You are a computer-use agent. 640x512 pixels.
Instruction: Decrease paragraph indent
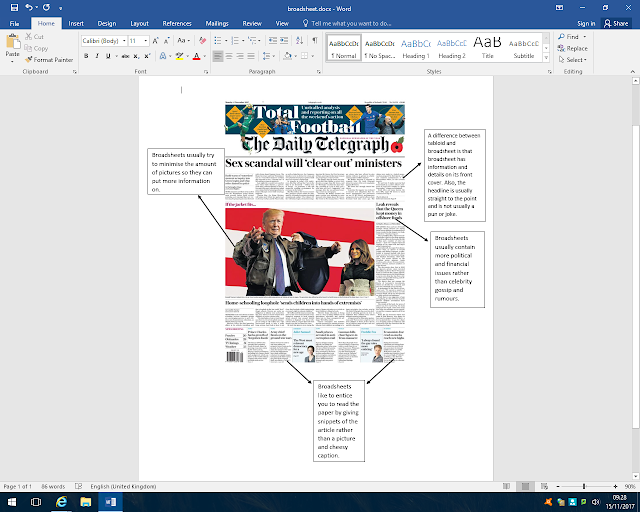point(273,40)
